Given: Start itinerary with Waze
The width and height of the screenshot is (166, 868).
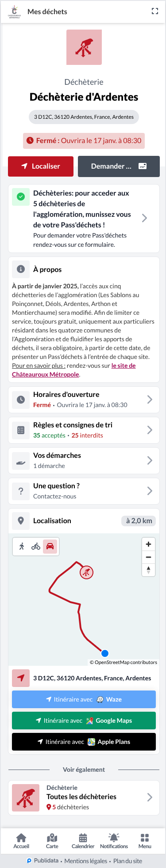Looking at the screenshot, I should point(84,699).
